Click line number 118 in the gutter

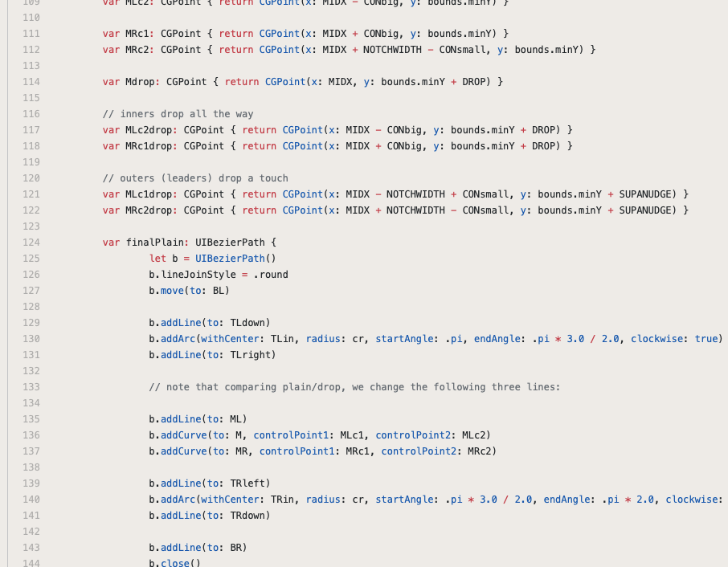[x=31, y=146]
